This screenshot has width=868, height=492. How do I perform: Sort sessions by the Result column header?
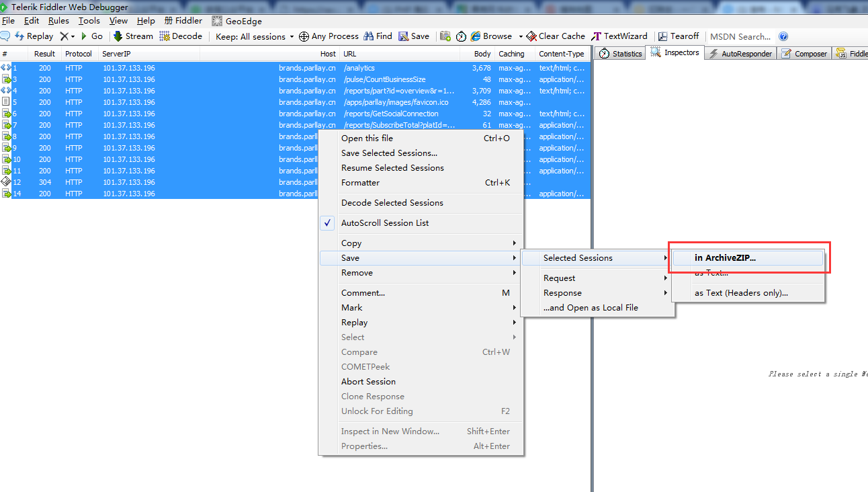tap(45, 54)
